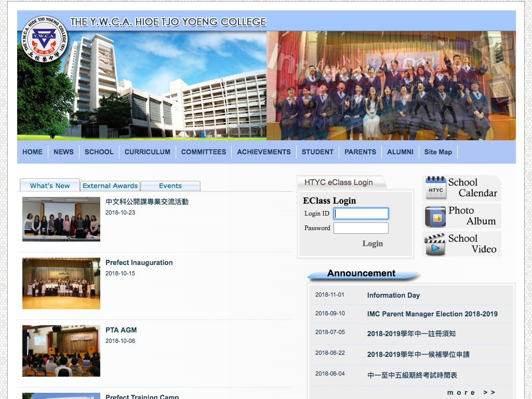The image size is (532, 399).
Task: Click the Y.W.C.A. school crest logo
Action: pyautogui.click(x=45, y=39)
